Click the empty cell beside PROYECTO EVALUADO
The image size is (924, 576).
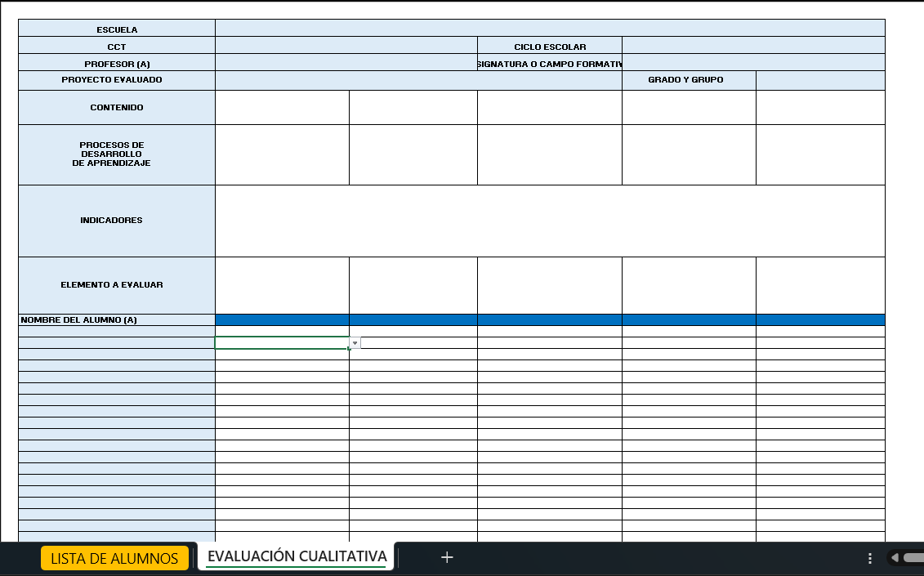pyautogui.click(x=417, y=80)
